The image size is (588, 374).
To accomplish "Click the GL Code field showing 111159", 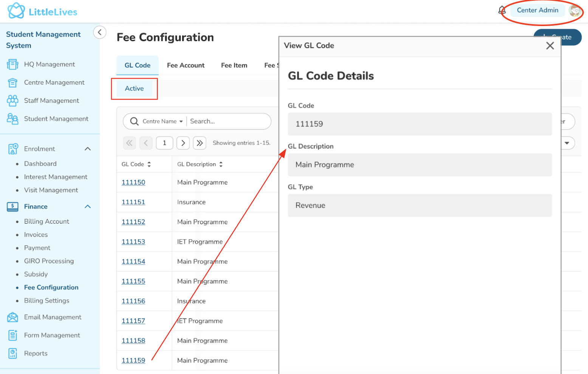I will click(419, 124).
